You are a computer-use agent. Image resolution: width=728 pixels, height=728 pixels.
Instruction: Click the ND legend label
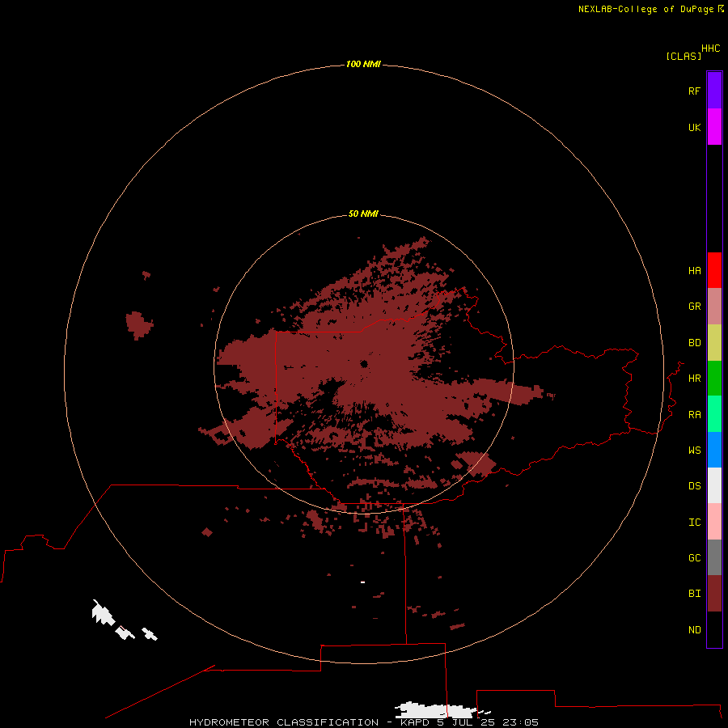pos(694,630)
